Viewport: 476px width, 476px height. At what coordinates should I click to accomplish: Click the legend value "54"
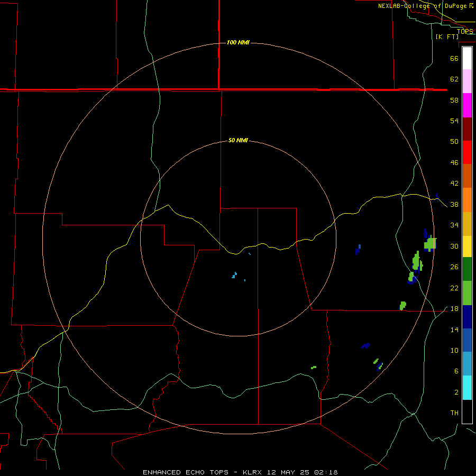tap(454, 121)
